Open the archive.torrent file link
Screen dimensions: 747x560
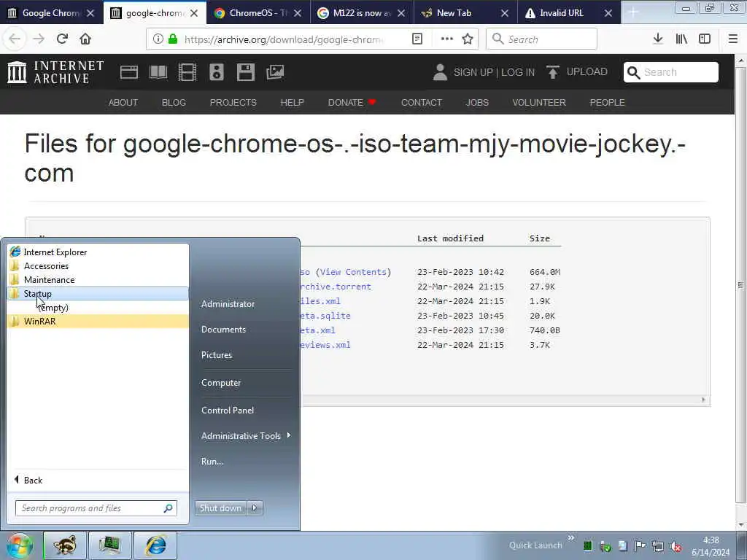[336, 287]
